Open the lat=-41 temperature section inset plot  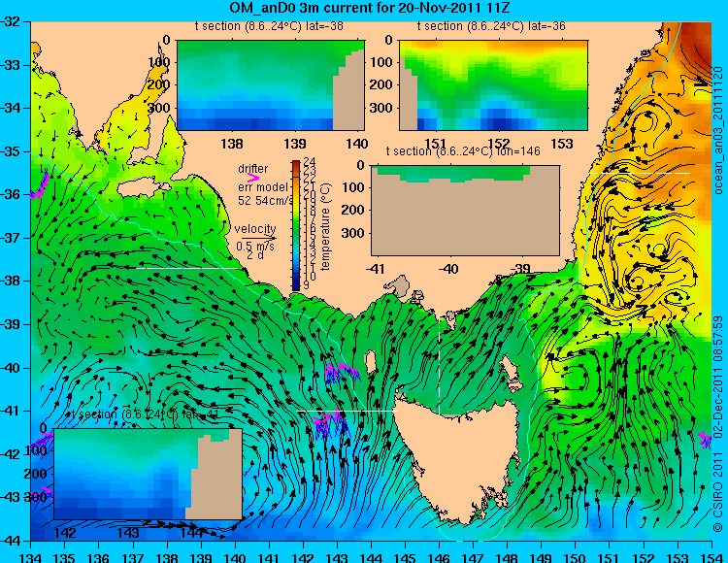(149, 474)
